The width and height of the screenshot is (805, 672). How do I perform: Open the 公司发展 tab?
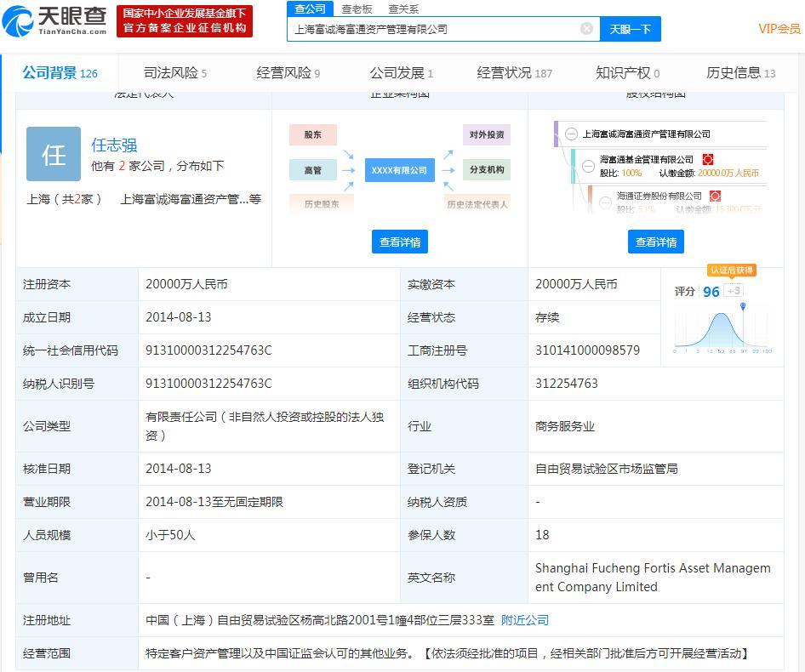(402, 73)
